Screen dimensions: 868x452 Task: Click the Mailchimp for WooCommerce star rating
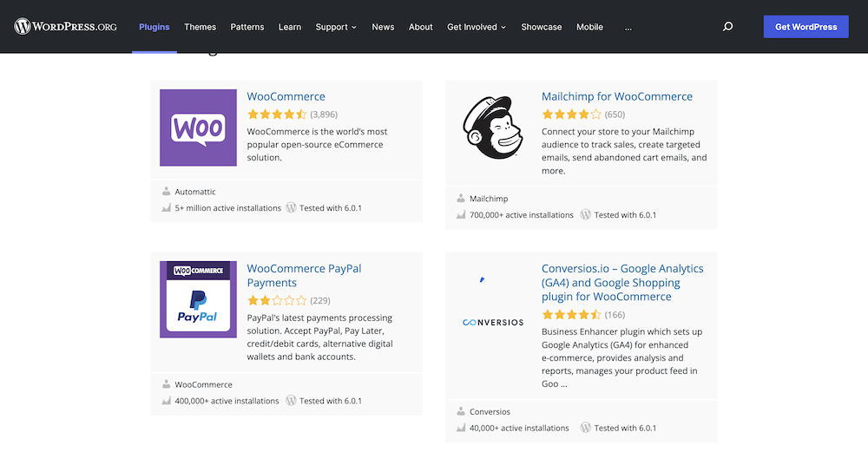coord(571,115)
